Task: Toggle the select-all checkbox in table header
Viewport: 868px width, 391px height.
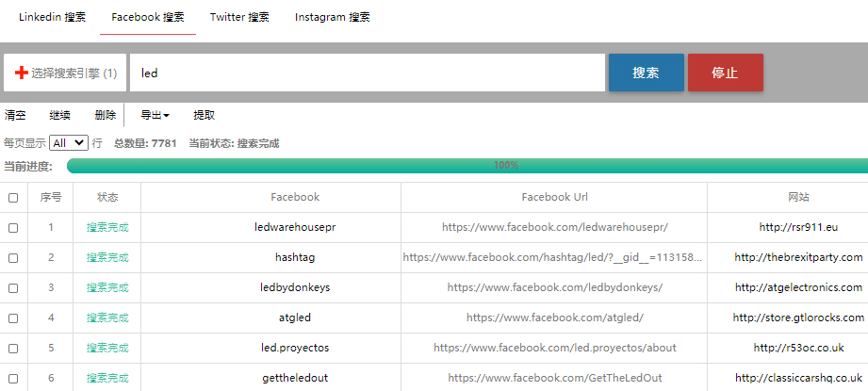Action: [13, 198]
